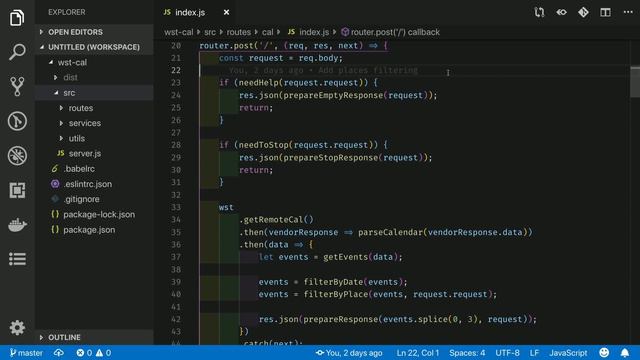640x360 pixels.
Task: Click the EXPLORER panel title
Action: (x=67, y=12)
